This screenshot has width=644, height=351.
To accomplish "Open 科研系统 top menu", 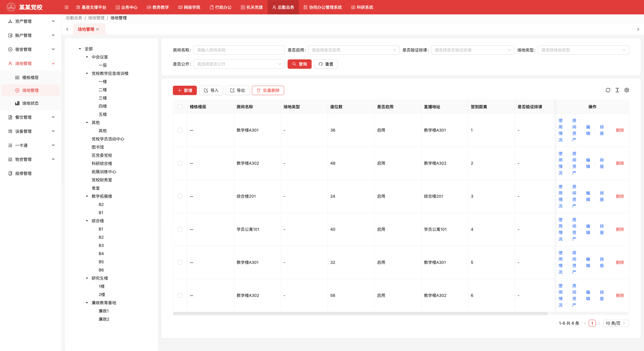I will (362, 7).
